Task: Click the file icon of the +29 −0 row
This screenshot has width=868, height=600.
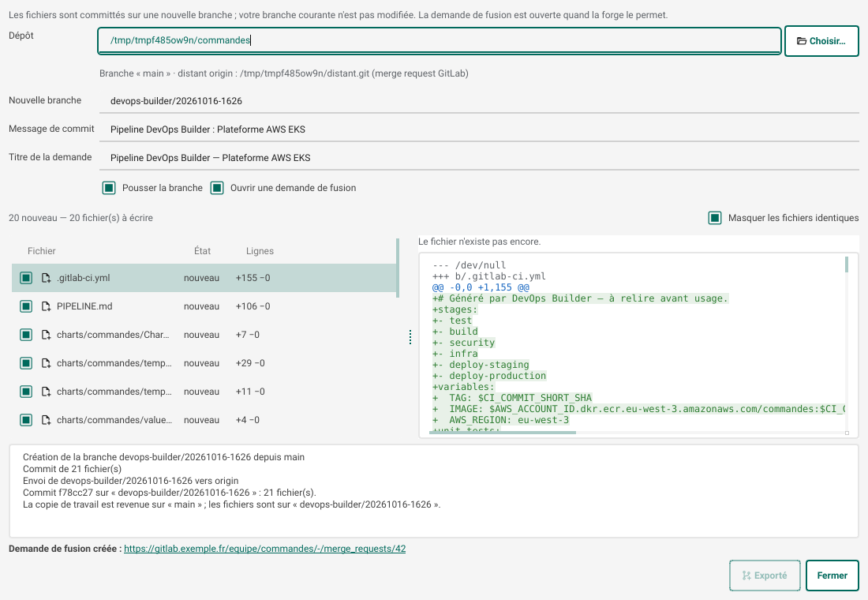Action: click(x=47, y=363)
